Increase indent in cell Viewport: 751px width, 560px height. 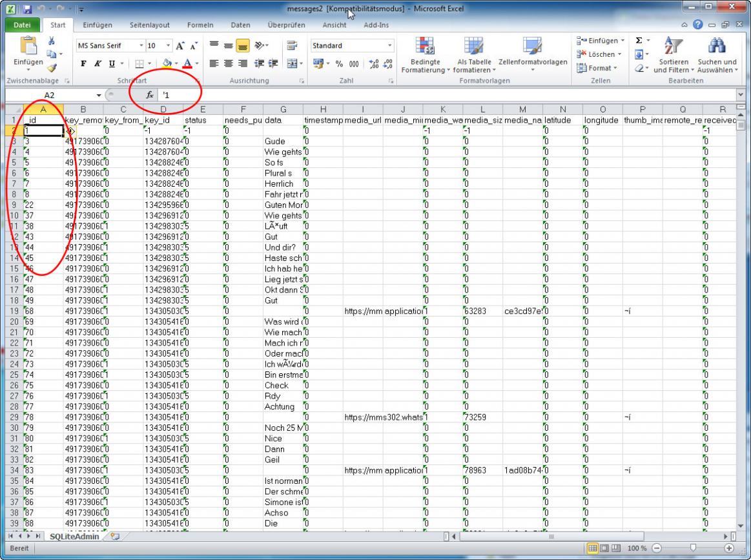(274, 63)
